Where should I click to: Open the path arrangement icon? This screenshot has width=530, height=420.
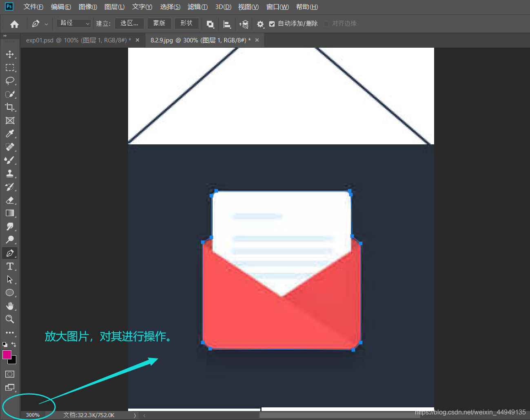point(244,24)
